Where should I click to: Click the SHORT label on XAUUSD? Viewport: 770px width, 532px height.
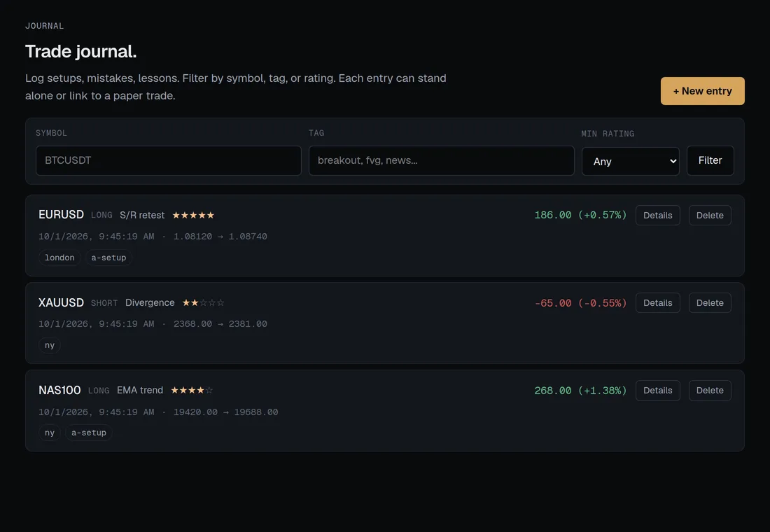[x=104, y=303]
